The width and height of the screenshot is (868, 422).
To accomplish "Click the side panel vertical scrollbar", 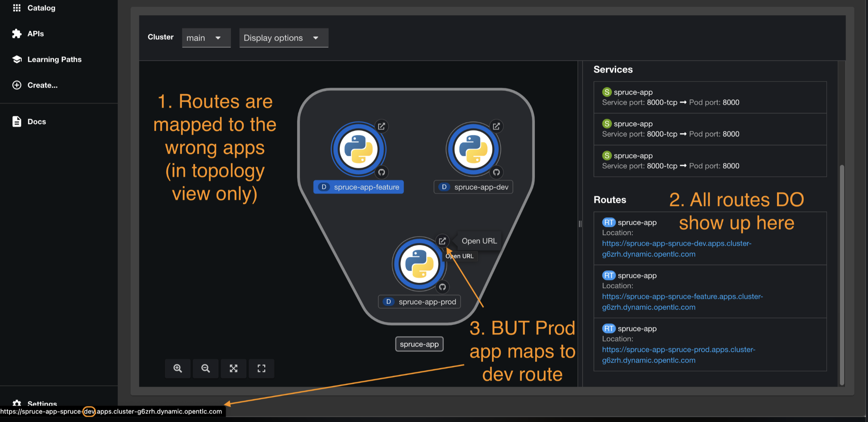I will click(x=842, y=276).
